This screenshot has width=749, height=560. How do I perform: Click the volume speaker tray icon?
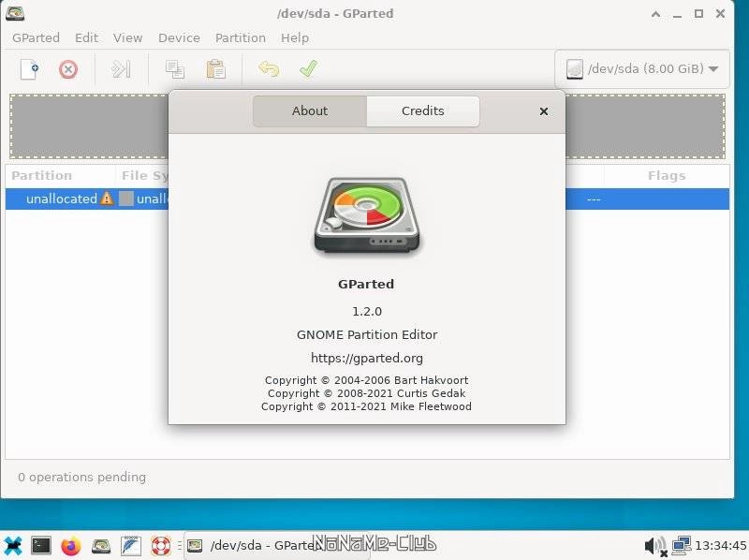[654, 545]
